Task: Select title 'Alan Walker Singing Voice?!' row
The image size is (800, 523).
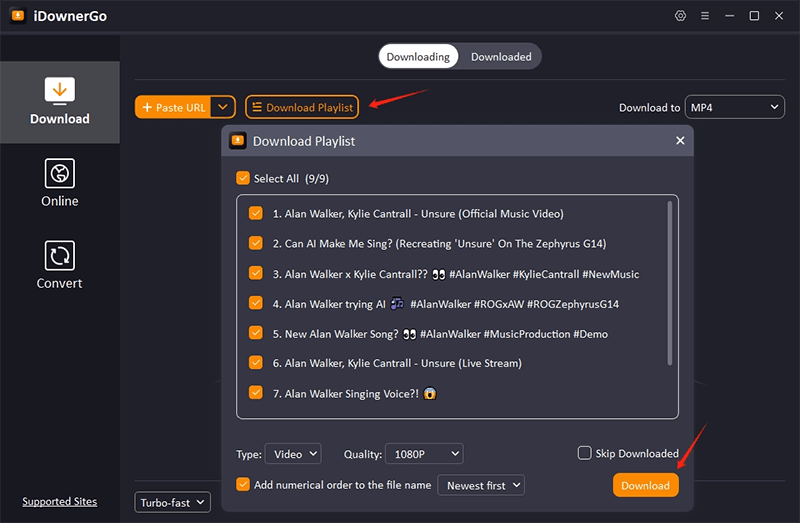Action: point(355,393)
